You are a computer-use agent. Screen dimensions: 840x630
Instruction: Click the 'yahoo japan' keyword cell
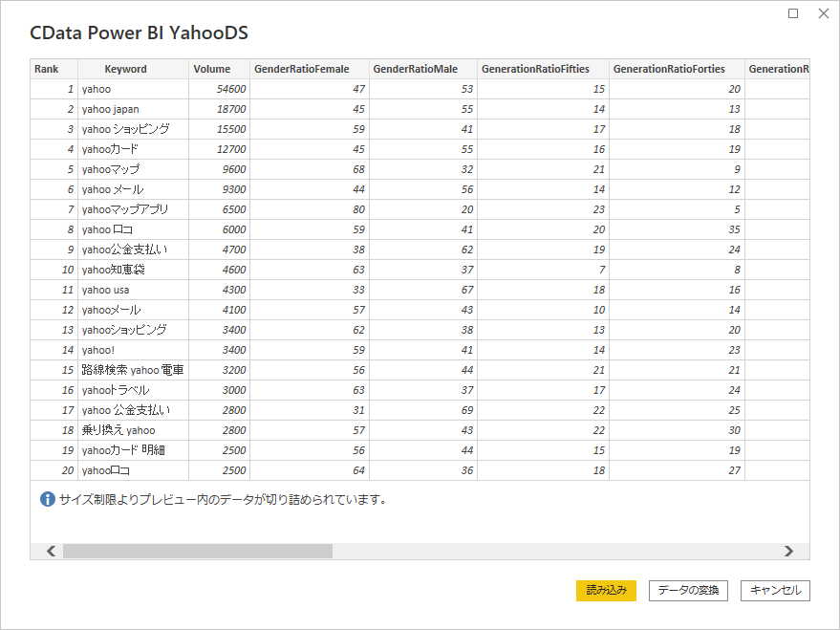pos(134,109)
